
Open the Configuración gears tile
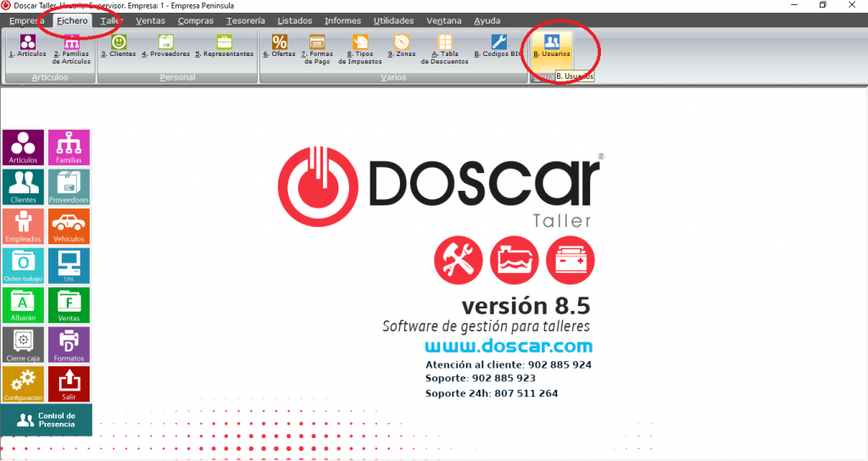click(x=23, y=384)
